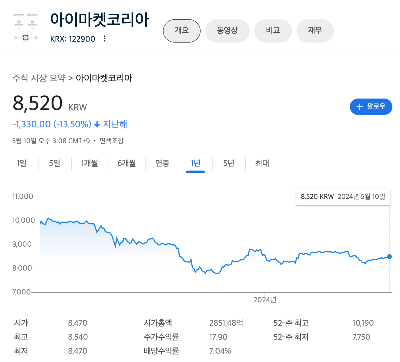Open the three-dot menu beside KRX: 122900

(104, 39)
